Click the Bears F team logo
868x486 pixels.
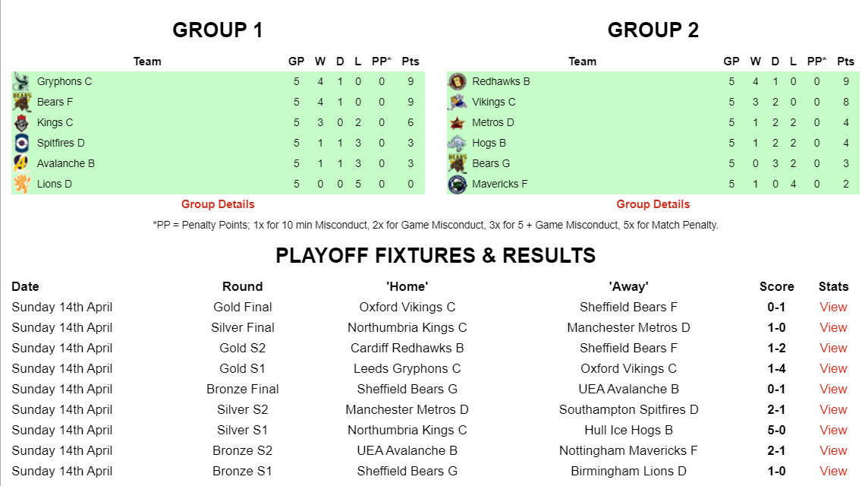pyautogui.click(x=22, y=102)
